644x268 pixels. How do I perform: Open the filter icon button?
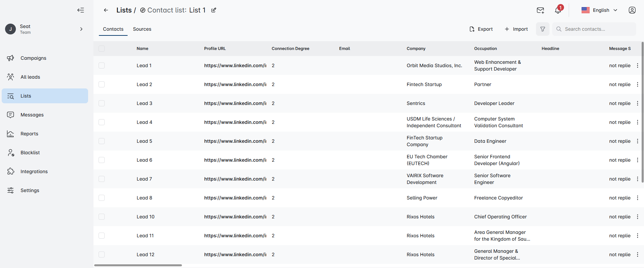tap(542, 29)
